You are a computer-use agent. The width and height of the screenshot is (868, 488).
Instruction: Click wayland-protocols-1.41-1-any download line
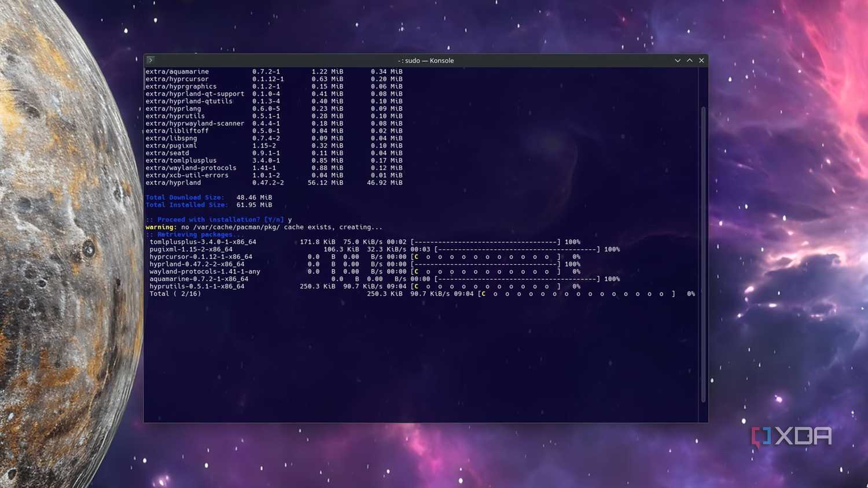point(365,272)
